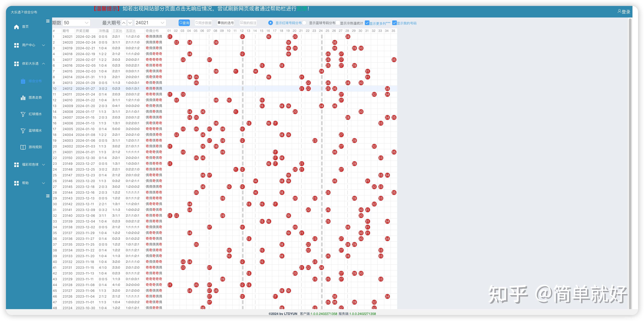Screen dimensions: 644x321
Task: Click the 图表走势 bar chart icon
Action: (23, 98)
